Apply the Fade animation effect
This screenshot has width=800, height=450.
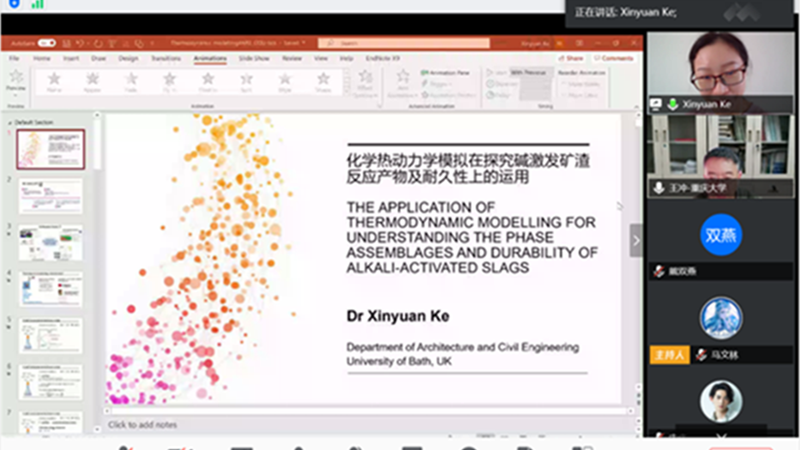pos(131,82)
